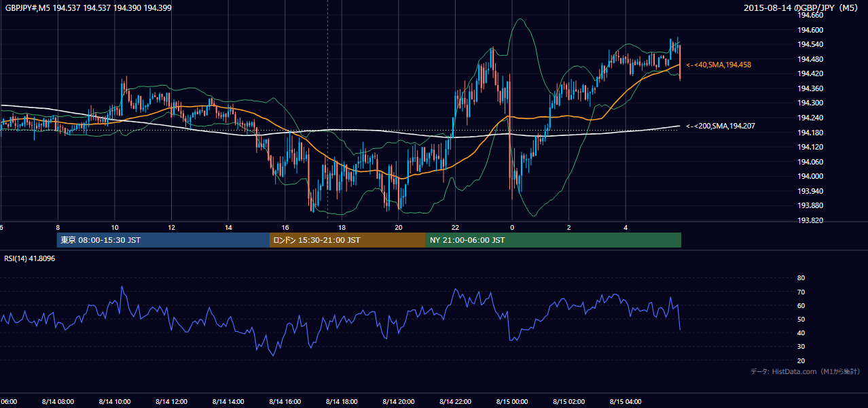868x408 pixels.
Task: Click the 8/14 14:00 bottom time label
Action: [228, 402]
